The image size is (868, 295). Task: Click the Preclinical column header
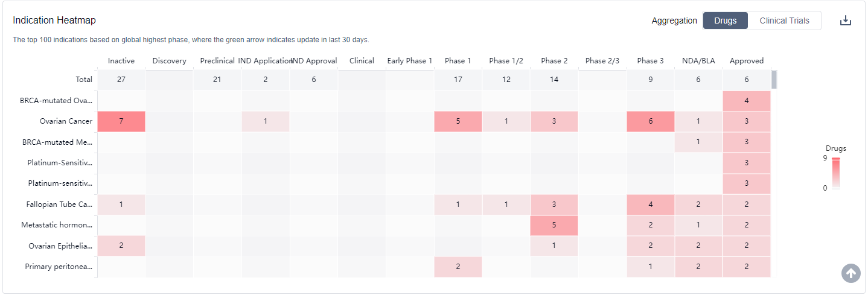(x=217, y=61)
